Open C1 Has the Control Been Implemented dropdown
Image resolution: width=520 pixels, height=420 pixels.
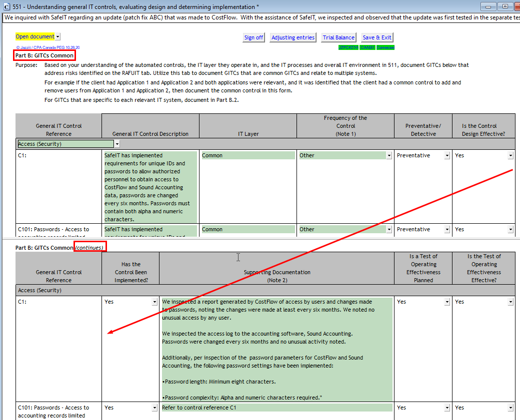[x=154, y=302]
